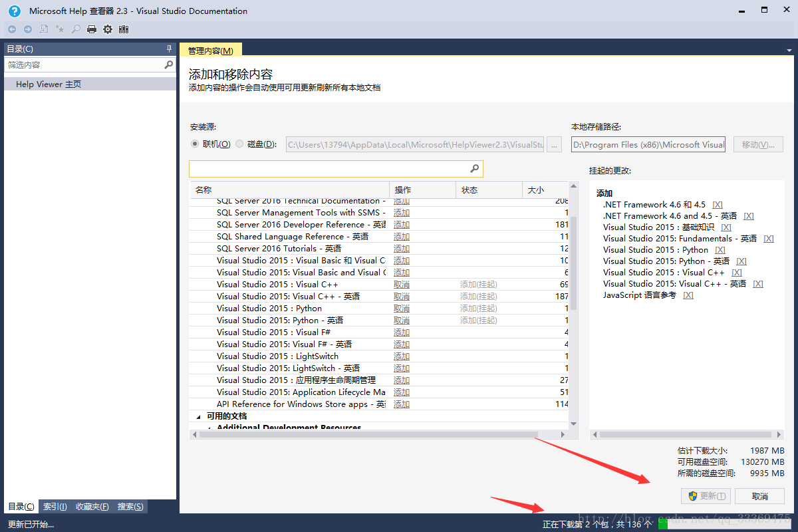Click the Forward navigation arrow icon
798x532 pixels.
point(28,29)
